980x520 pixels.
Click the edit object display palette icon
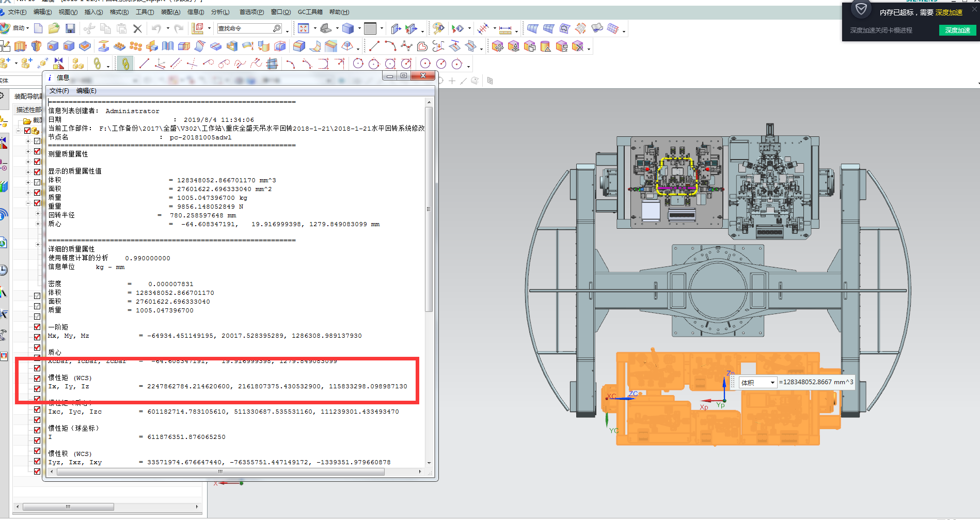coord(438,28)
